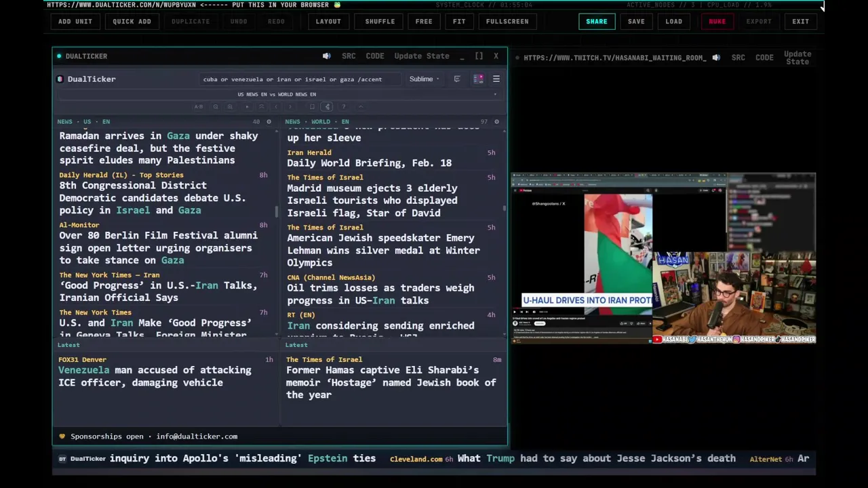Open headline 'Daily World Briefing, Feb. 18'

pyautogui.click(x=369, y=163)
